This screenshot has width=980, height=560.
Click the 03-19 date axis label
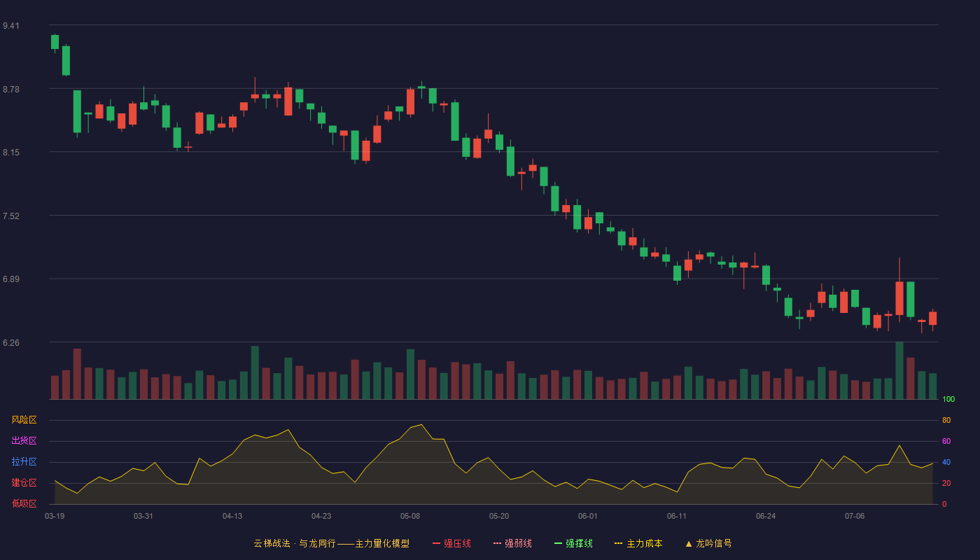(x=55, y=516)
